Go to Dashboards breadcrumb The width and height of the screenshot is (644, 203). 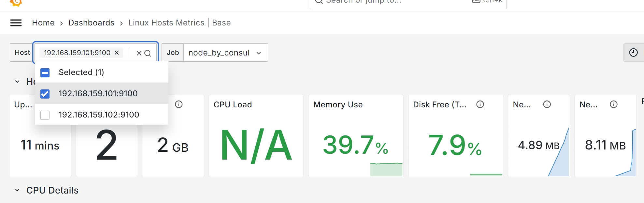click(x=91, y=23)
